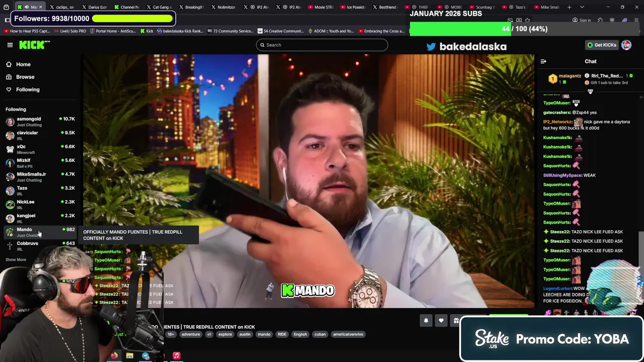Click xQc's channel avatar in sidebar

pyautogui.click(x=10, y=149)
